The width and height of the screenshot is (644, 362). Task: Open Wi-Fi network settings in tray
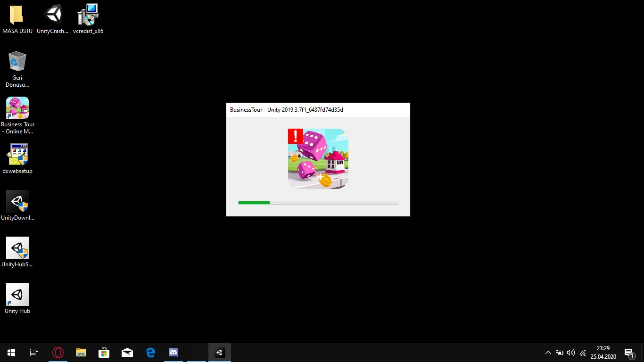tap(583, 353)
